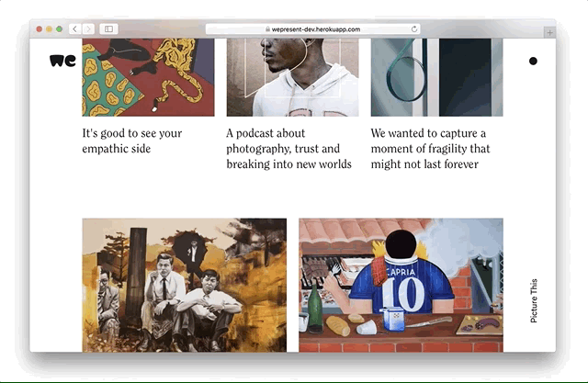Click the lock icon in the address bar
This screenshot has height=383, width=588.
[x=267, y=29]
